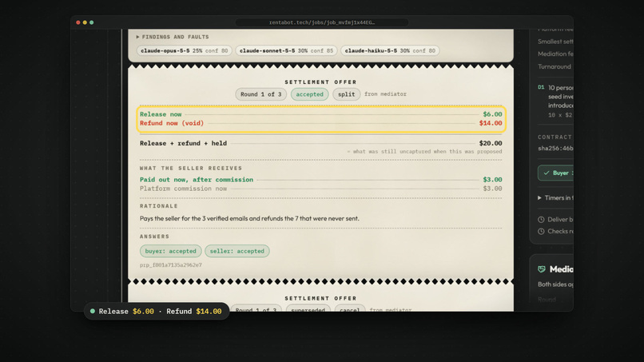Click the 'Release now' $6.00 line
644x362 pixels.
tap(320, 114)
